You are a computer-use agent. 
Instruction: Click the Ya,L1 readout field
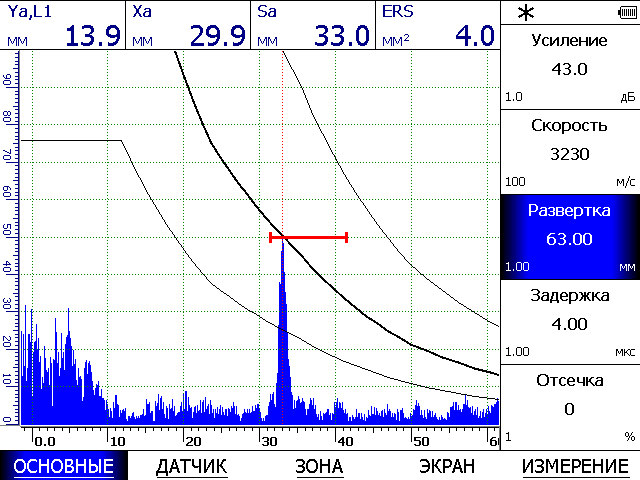point(63,25)
